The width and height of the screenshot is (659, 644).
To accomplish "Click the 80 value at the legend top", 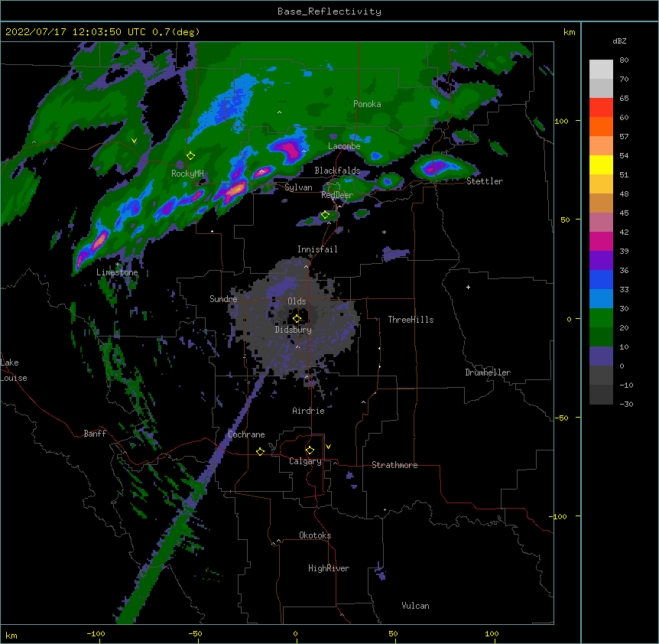I will point(624,60).
